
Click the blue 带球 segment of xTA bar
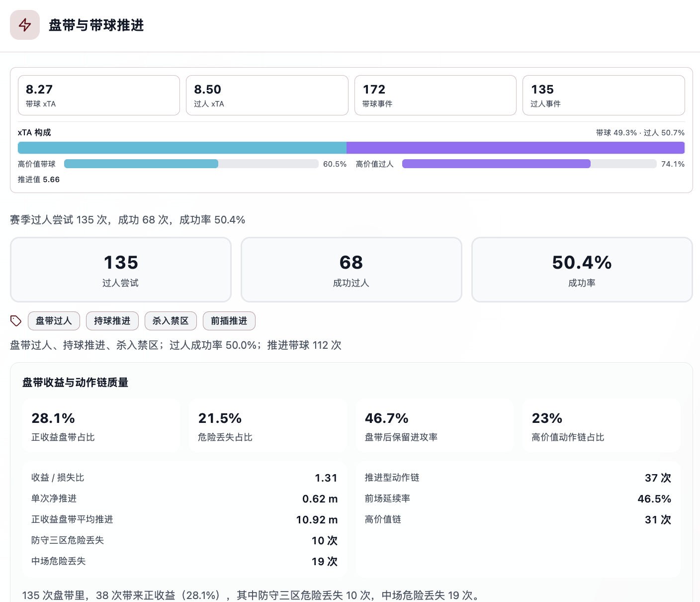pyautogui.click(x=182, y=148)
